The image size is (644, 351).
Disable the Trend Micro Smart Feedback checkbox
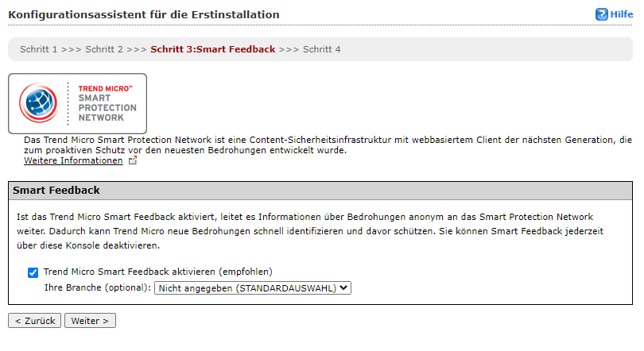click(x=33, y=272)
